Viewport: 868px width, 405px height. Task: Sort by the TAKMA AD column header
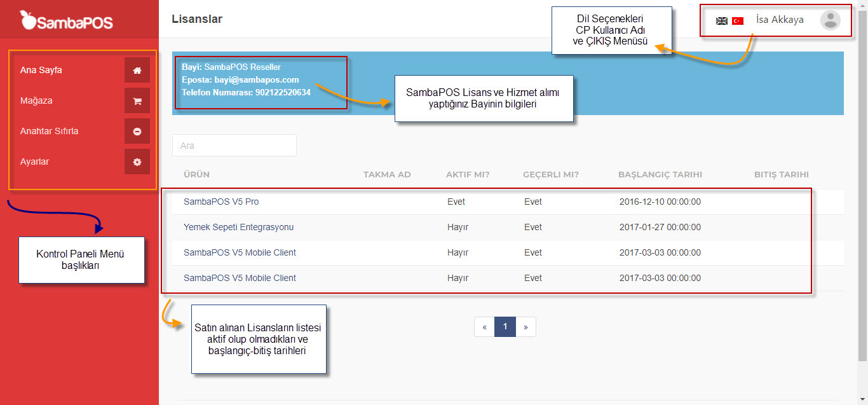click(387, 175)
